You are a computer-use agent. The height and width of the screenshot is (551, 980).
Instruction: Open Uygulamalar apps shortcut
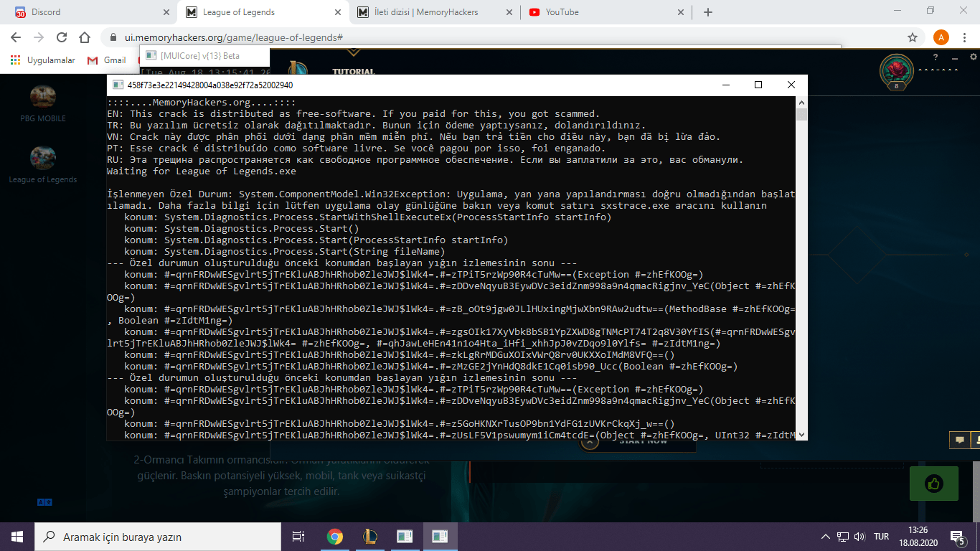[43, 60]
